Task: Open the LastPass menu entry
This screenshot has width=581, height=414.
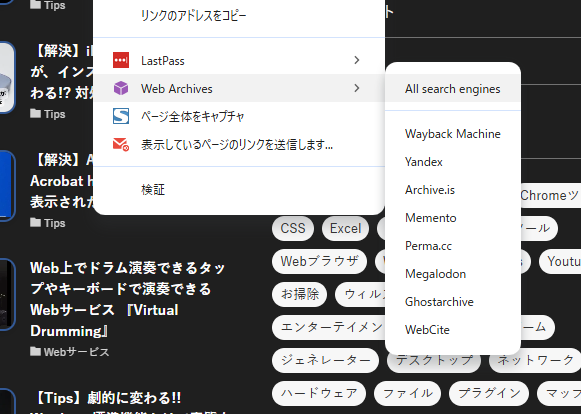Action: pyautogui.click(x=239, y=60)
